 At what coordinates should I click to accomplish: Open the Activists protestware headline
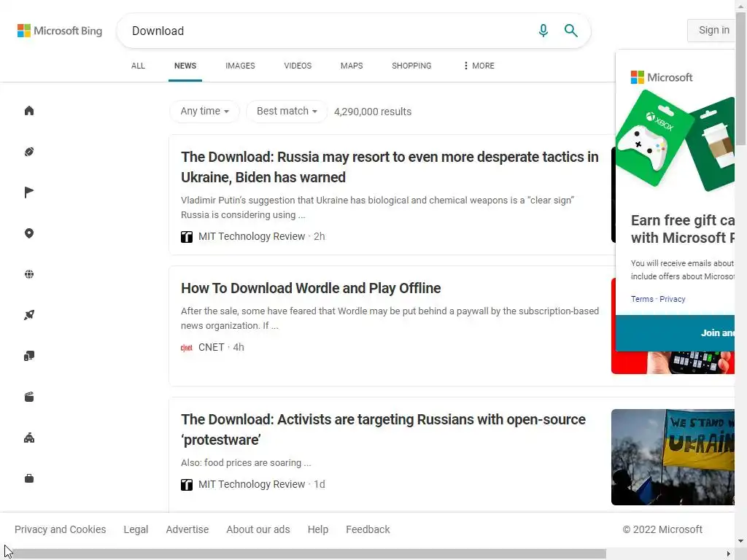(x=383, y=429)
